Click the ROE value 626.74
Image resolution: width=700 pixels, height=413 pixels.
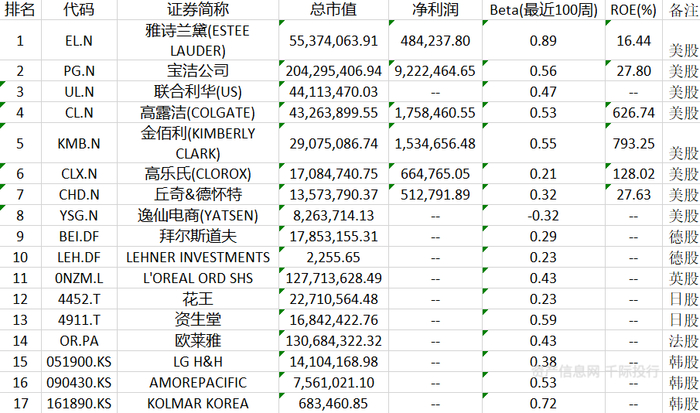click(633, 113)
